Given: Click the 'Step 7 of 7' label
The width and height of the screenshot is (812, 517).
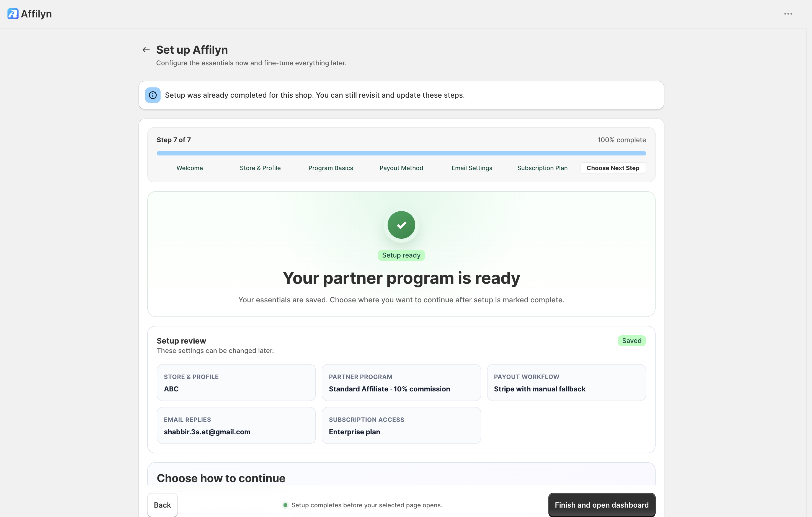Looking at the screenshot, I should coord(174,140).
